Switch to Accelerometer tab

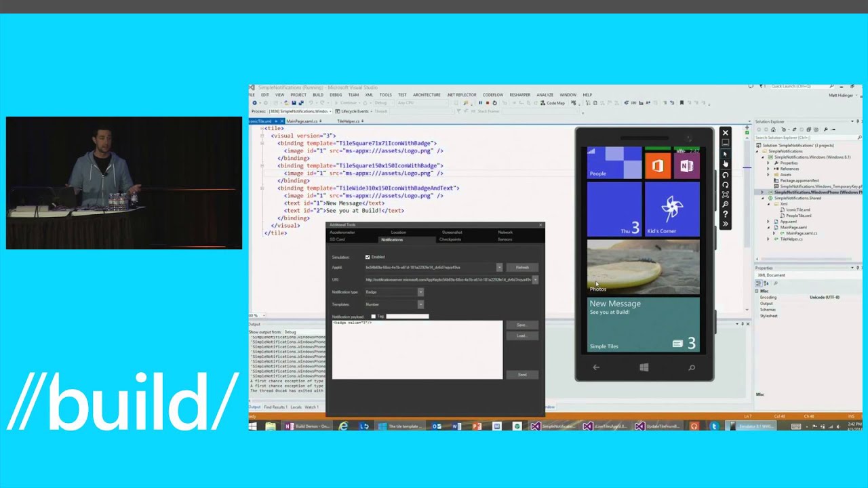point(342,232)
